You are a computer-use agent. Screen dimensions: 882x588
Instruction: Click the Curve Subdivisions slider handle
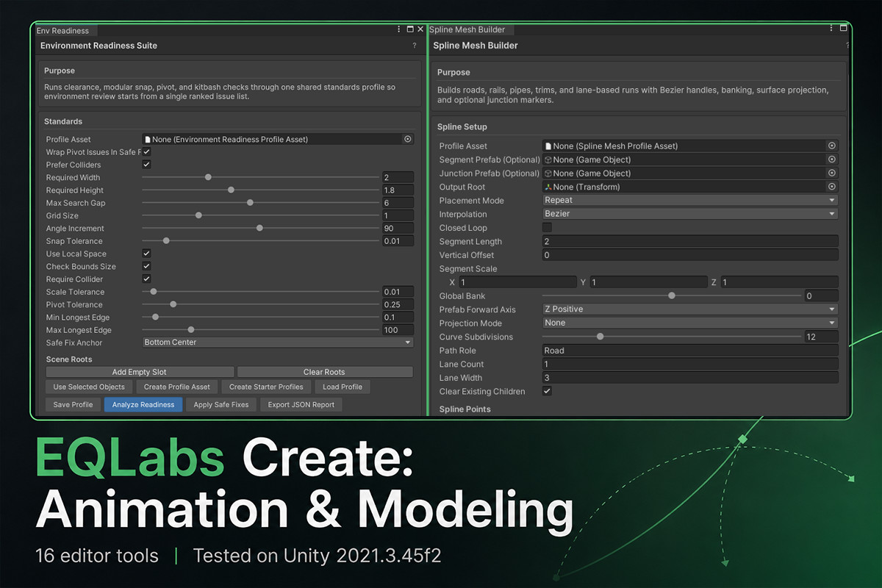coord(600,337)
